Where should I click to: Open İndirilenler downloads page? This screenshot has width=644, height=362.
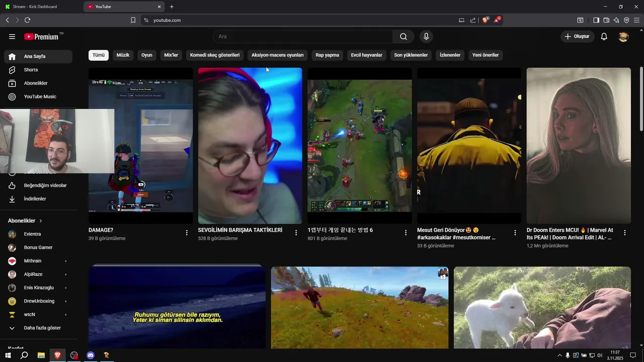coord(38,199)
